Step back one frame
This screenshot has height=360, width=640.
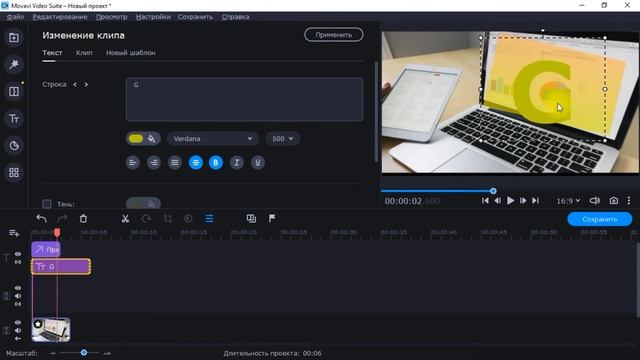[x=498, y=201]
